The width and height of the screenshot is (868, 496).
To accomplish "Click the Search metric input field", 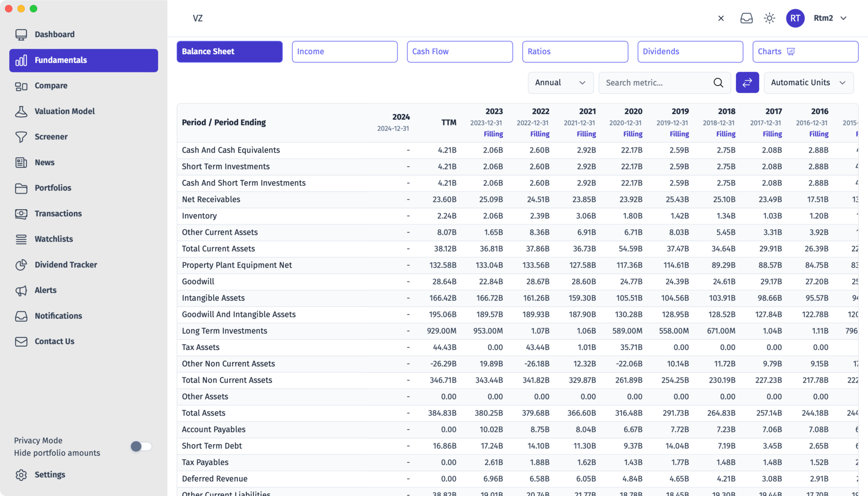I will tap(656, 83).
